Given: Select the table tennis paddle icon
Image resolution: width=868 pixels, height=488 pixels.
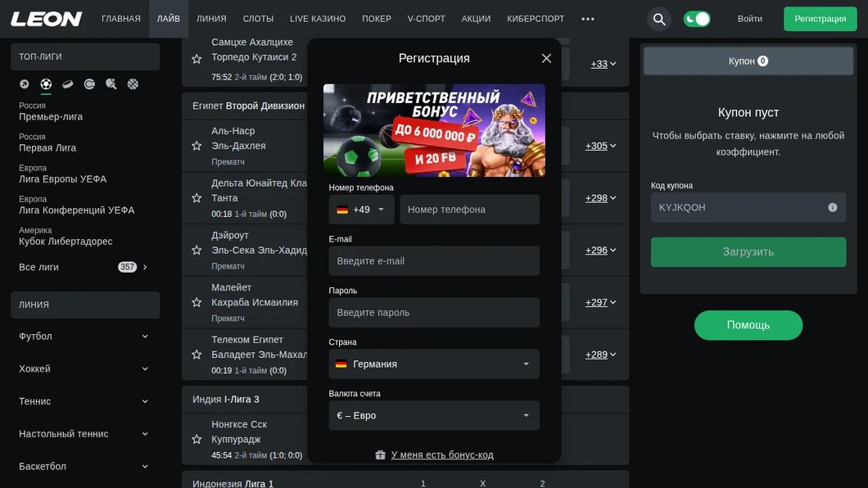Looking at the screenshot, I should (x=111, y=84).
